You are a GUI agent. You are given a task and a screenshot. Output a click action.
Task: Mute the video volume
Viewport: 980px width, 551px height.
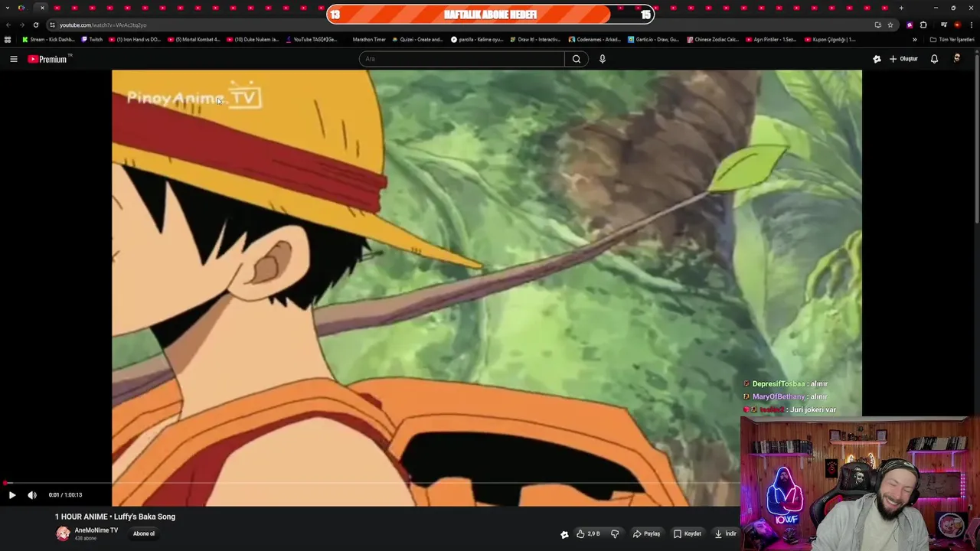coord(32,495)
